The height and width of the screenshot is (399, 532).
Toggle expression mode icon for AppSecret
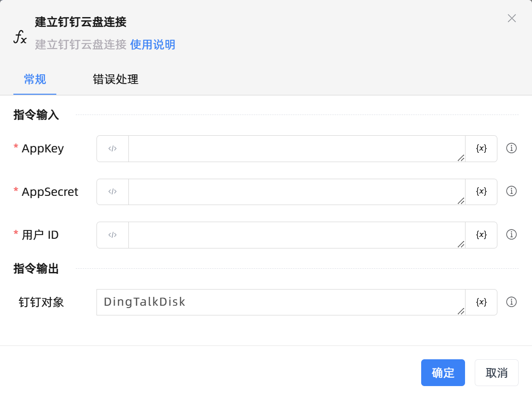coord(113,192)
